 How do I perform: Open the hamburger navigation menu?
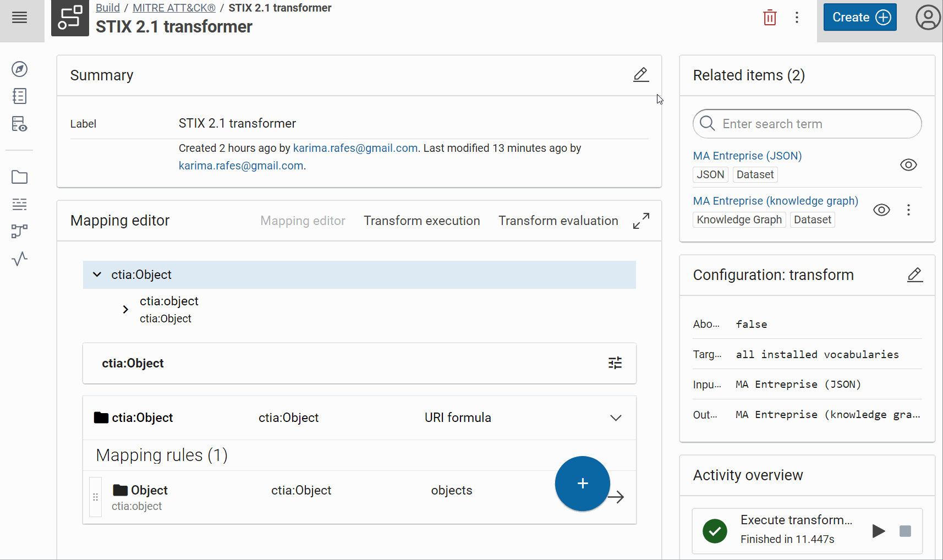tap(20, 18)
